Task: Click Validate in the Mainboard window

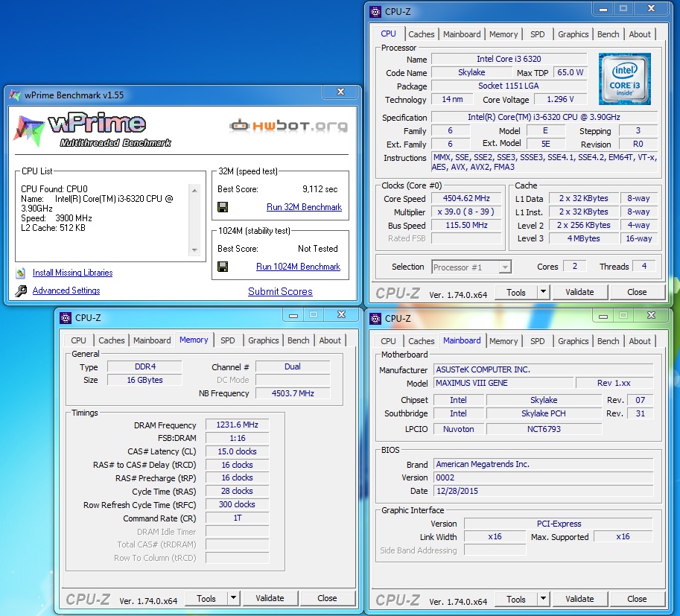Action: [579, 600]
